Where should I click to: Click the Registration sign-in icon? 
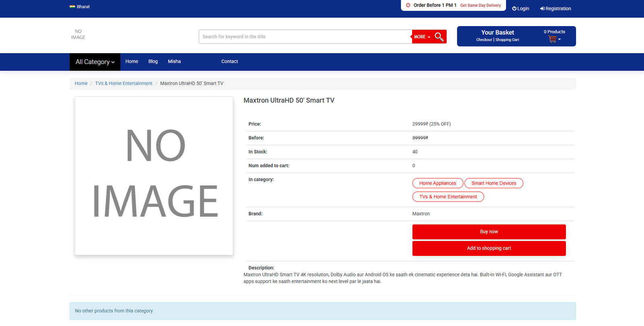pyautogui.click(x=542, y=8)
